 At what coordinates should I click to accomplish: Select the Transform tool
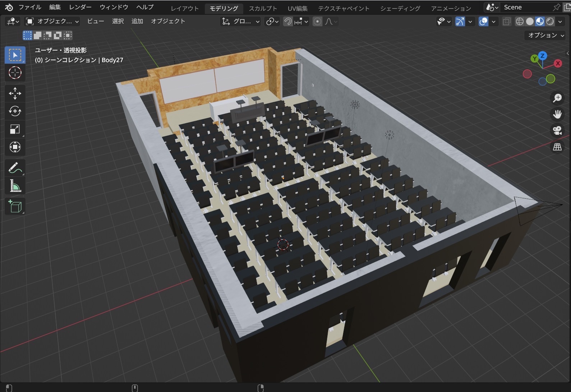[15, 147]
